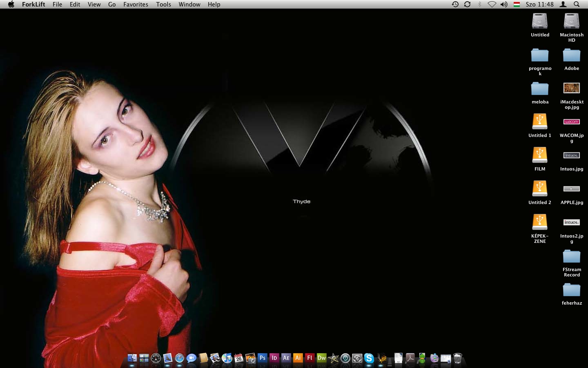Screen dimensions: 588x368
Task: Select the iMacdesktop.jpg file thumbnail
Action: (x=572, y=88)
